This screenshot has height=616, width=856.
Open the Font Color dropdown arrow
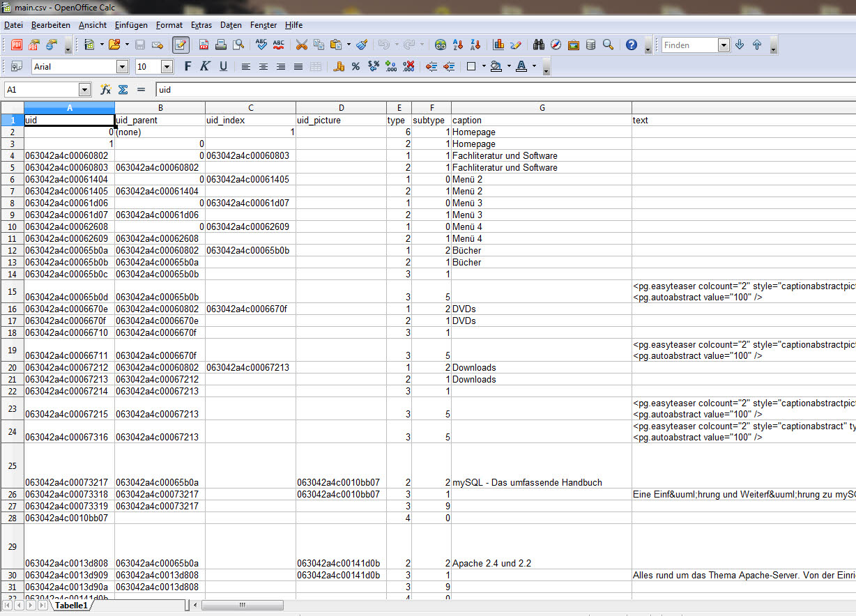(534, 66)
